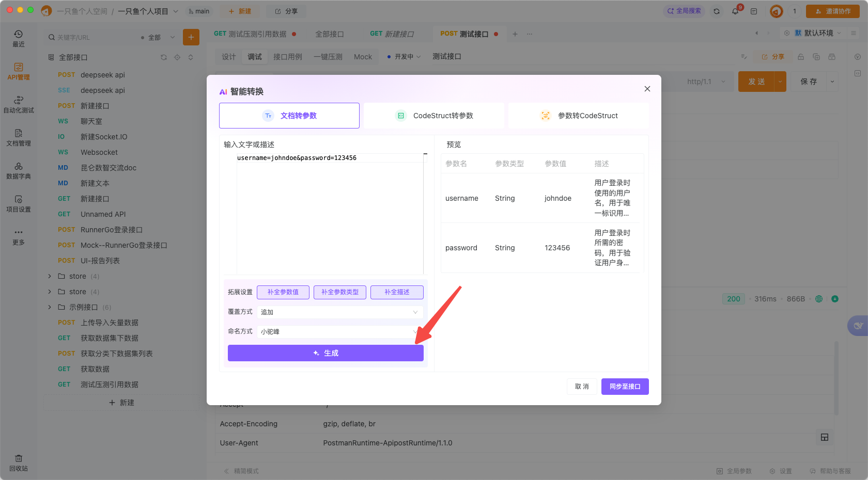Enable the 补全参数类型 option

(x=339, y=292)
